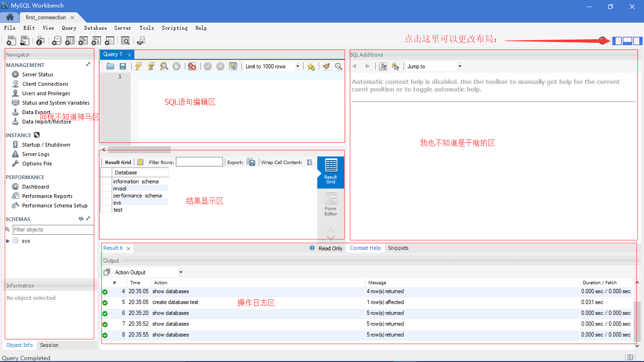
Task: Refresh the Schemas list icon
Action: click(x=81, y=219)
